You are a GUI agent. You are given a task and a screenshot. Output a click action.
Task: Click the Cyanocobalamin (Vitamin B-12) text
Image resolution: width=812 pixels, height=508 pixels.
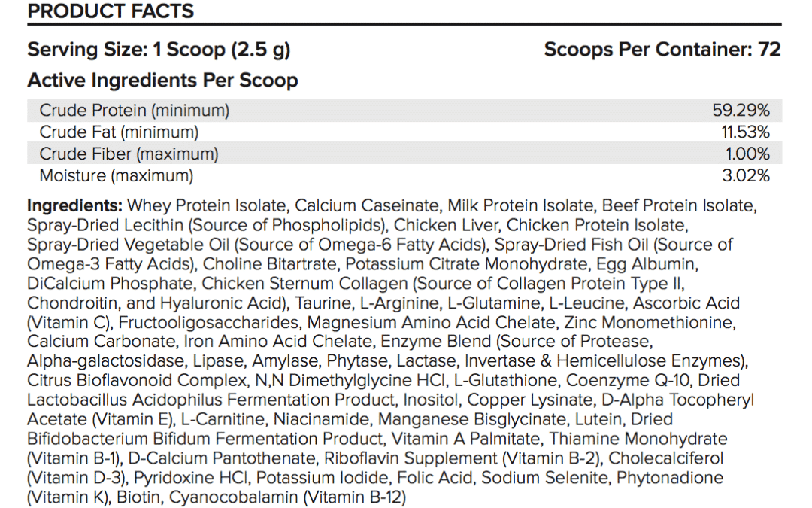coord(287,497)
